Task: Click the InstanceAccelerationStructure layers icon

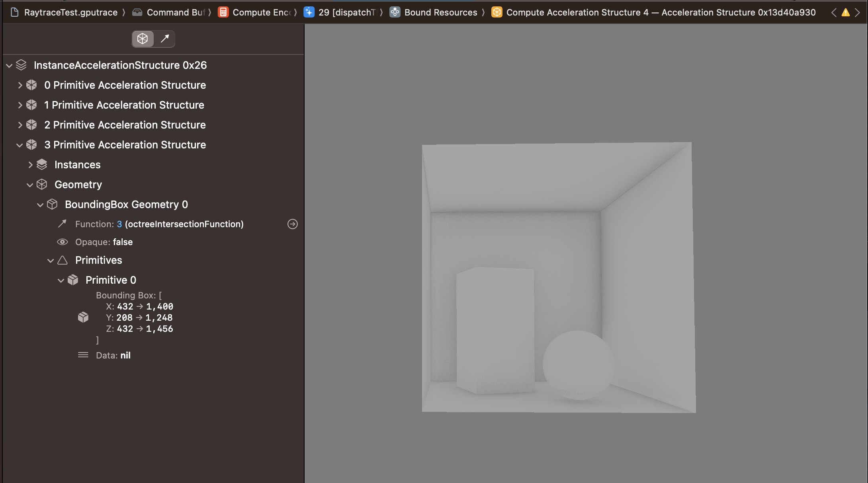Action: [21, 65]
